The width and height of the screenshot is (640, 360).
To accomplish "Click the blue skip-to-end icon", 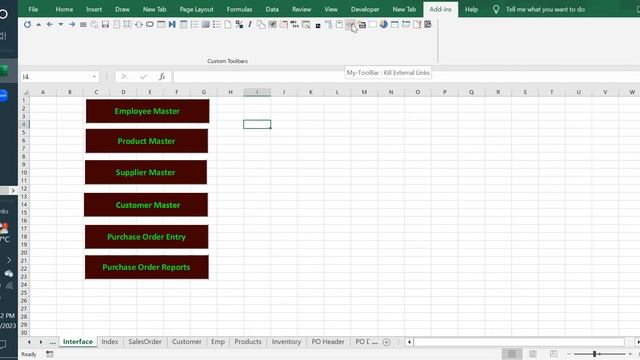I will point(172,24).
